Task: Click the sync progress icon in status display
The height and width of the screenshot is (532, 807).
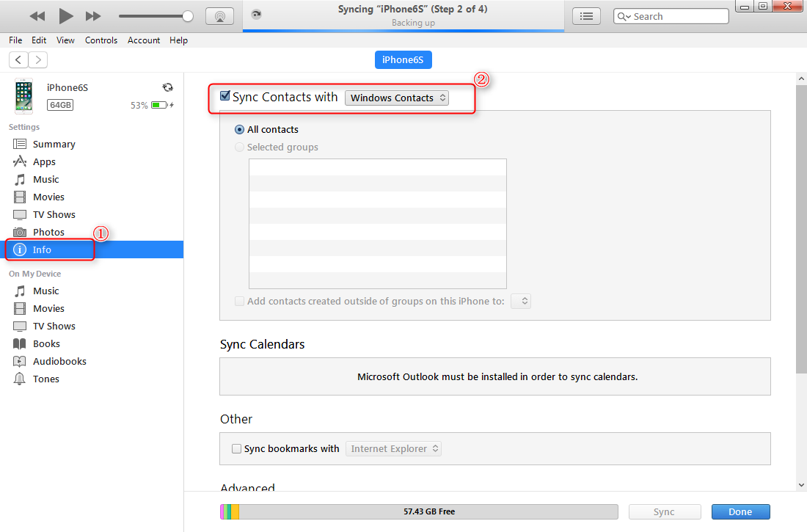Action: [256, 15]
